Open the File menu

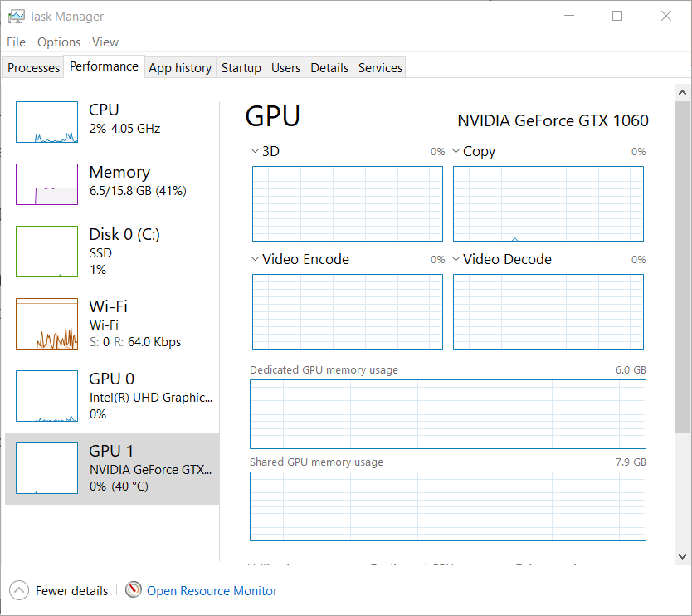17,42
